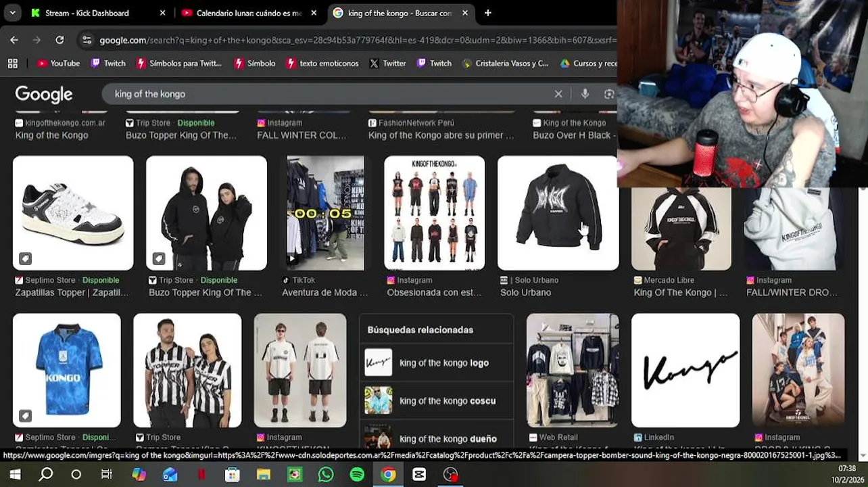This screenshot has height=487, width=868.
Task: Open OBS Studio from the taskbar
Action: pos(450,475)
